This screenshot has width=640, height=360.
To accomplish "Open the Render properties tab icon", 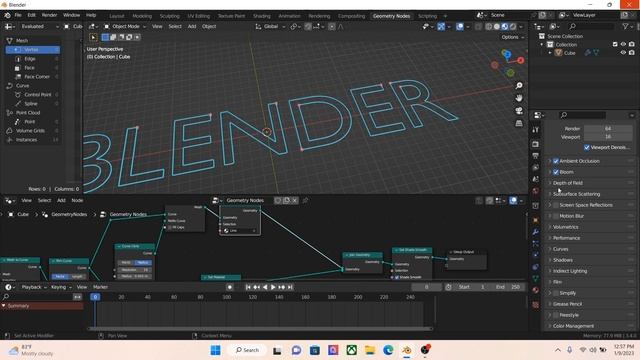I will 536,144.
